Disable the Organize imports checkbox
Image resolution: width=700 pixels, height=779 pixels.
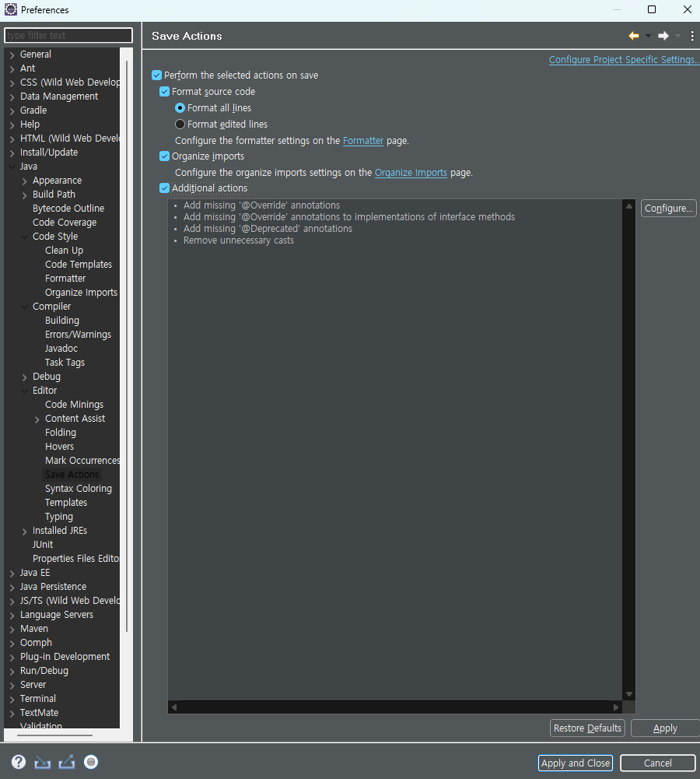click(x=164, y=156)
